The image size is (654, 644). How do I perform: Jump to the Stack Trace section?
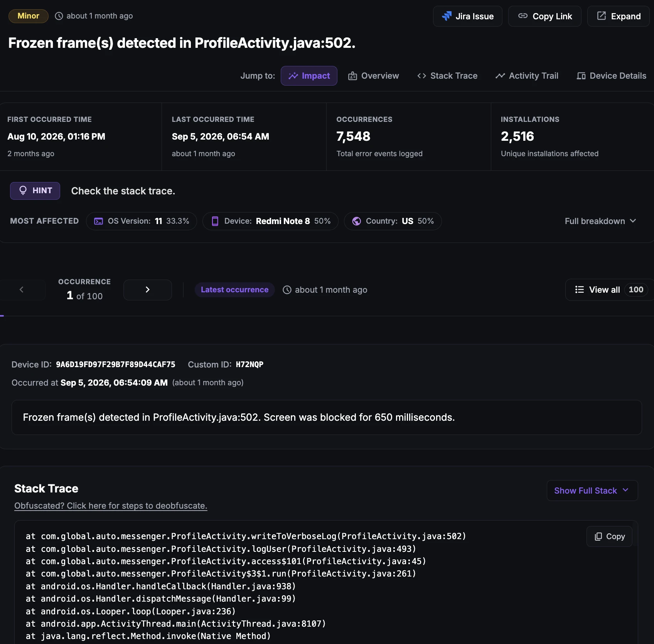coord(447,76)
